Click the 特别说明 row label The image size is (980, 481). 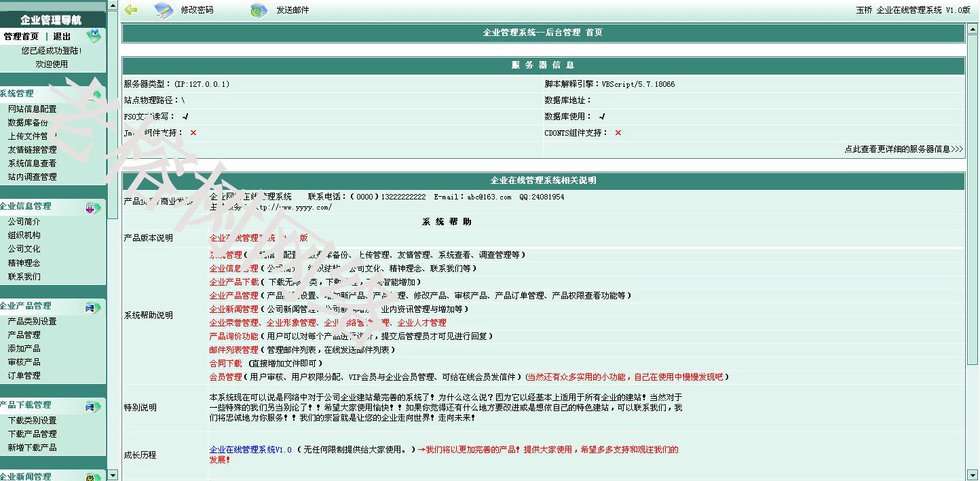[140, 408]
